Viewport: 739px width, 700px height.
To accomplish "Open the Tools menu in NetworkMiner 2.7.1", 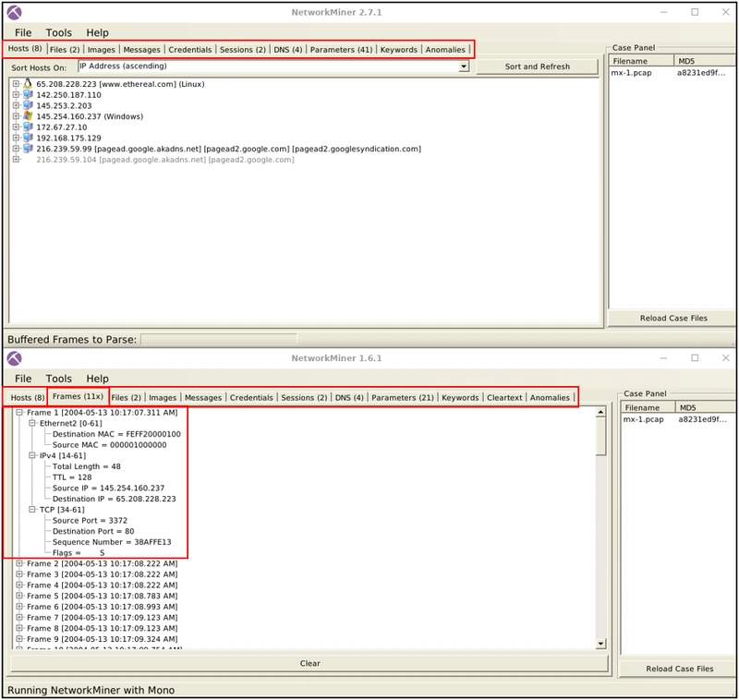I will pyautogui.click(x=59, y=32).
